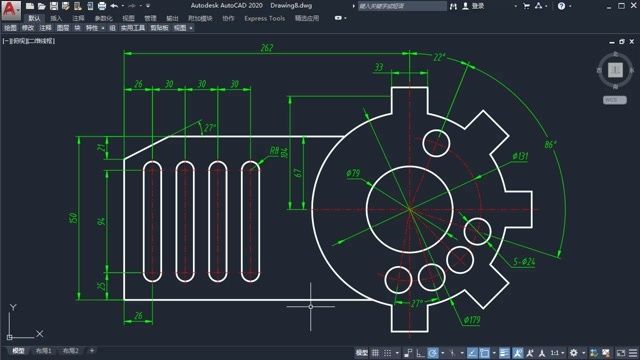This screenshot has height=360, width=640.
Task: Open the AutoCAD application menu button
Action: 11,10
